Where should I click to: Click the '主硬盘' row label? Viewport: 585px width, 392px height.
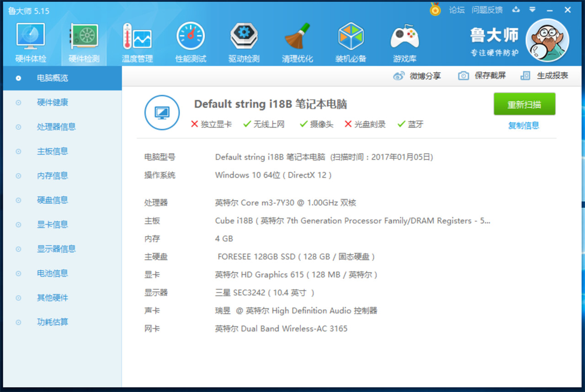[x=156, y=257]
